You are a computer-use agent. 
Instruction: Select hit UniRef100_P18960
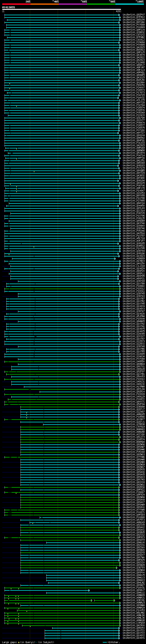133,286
